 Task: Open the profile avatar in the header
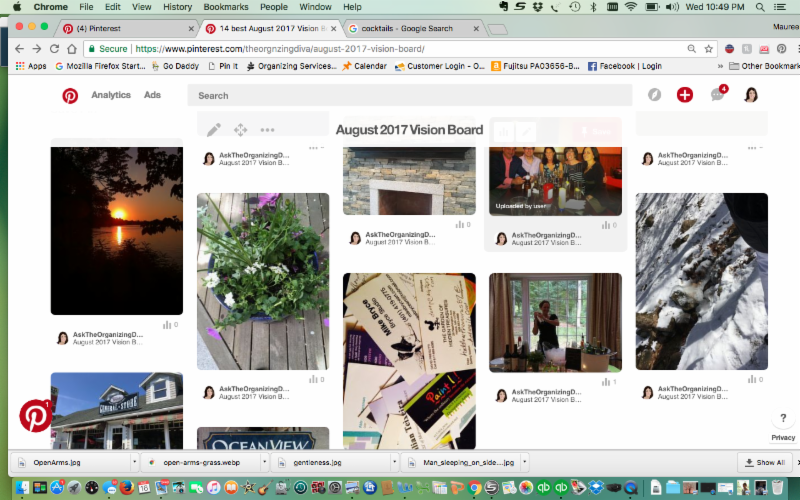click(751, 95)
